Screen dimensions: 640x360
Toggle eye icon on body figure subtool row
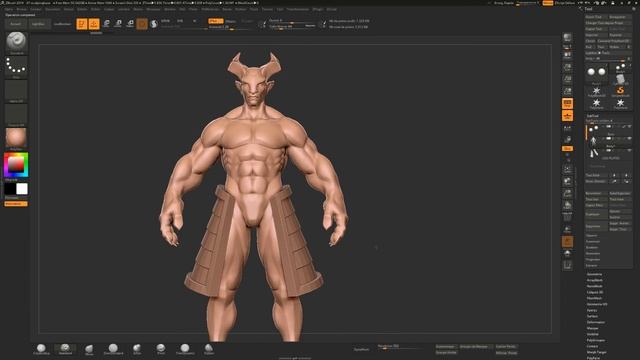point(629,138)
